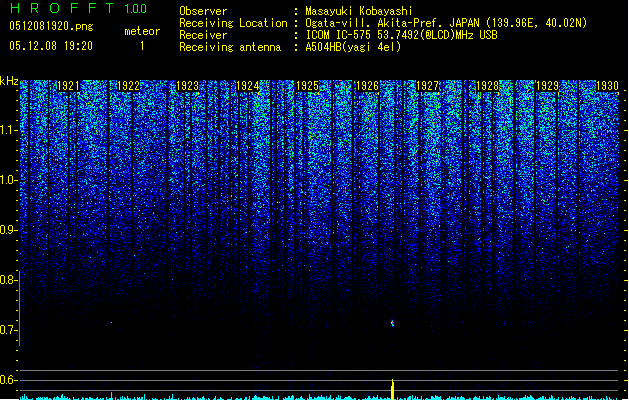This screenshot has width=629, height=400.
Task: Click the 1.0 kHz axis label
Action: coord(9,181)
